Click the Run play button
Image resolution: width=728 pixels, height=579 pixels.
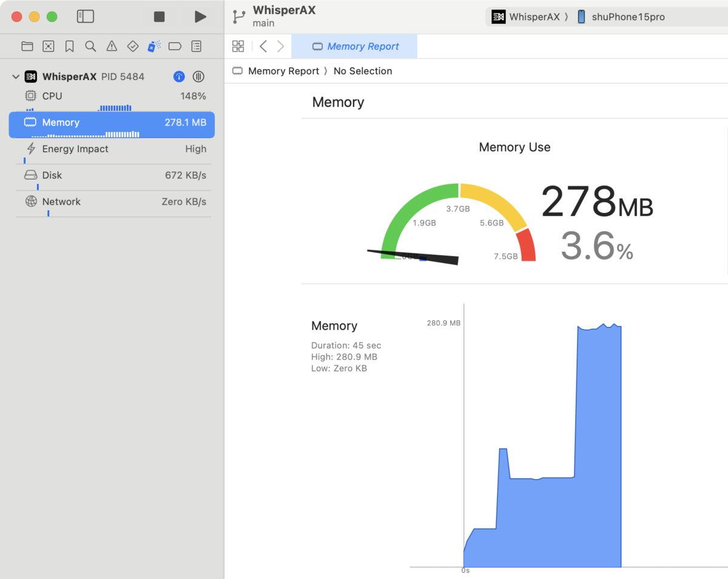(x=200, y=17)
